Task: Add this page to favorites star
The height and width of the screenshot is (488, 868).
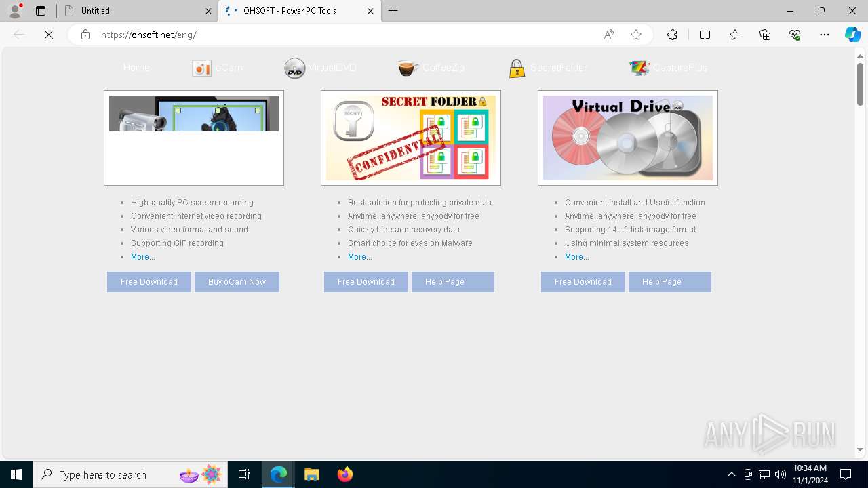Action: [636, 35]
